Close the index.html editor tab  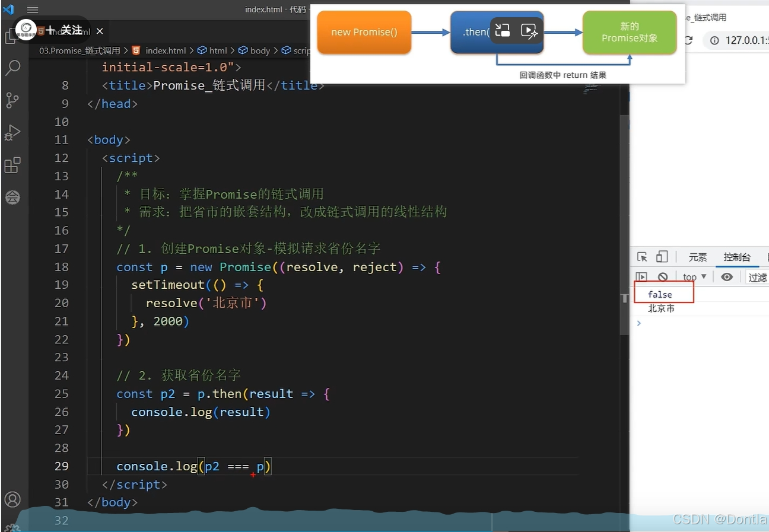coord(100,31)
